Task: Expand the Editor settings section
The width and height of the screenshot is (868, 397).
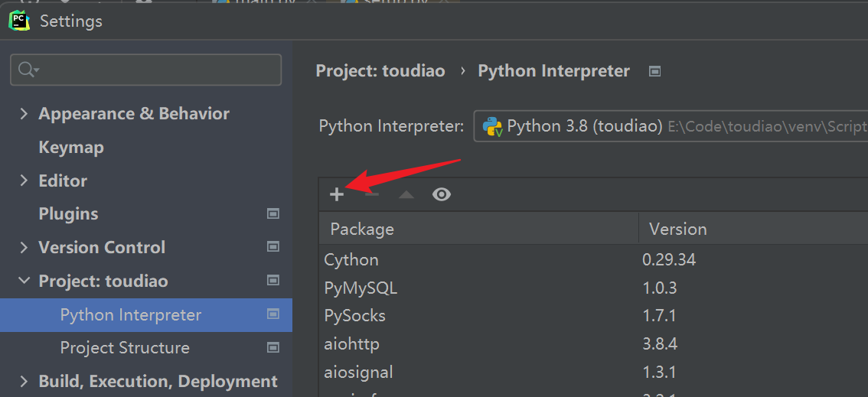Action: click(x=24, y=181)
